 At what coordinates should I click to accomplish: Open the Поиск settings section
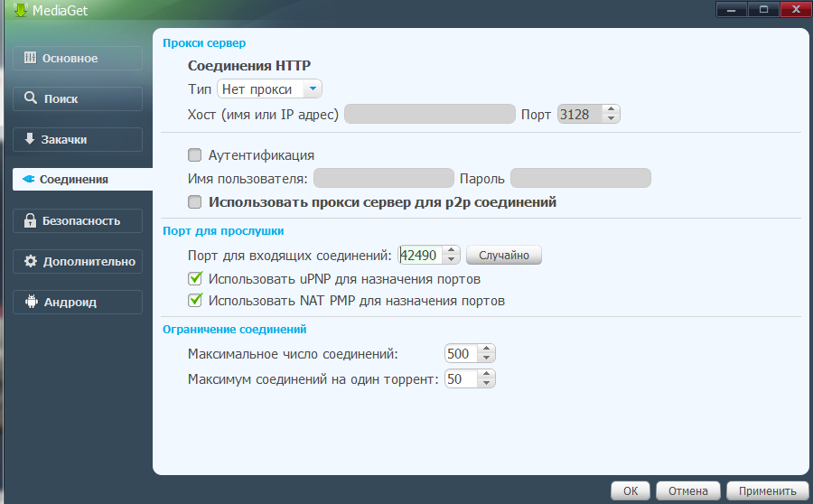click(x=78, y=98)
